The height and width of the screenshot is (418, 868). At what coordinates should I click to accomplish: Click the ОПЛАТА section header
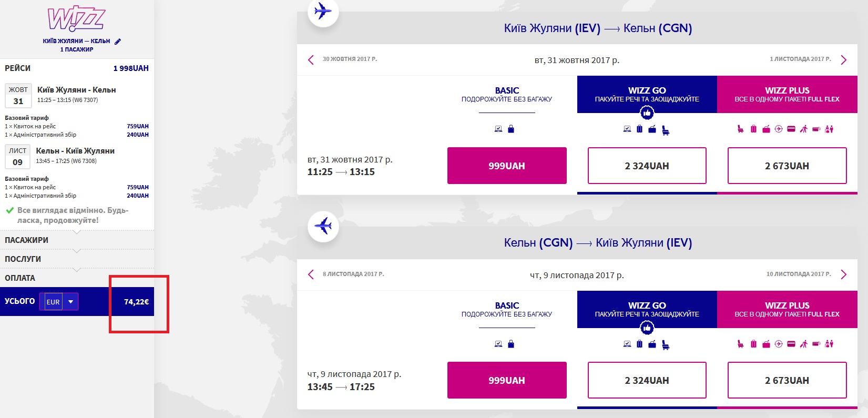tap(20, 278)
